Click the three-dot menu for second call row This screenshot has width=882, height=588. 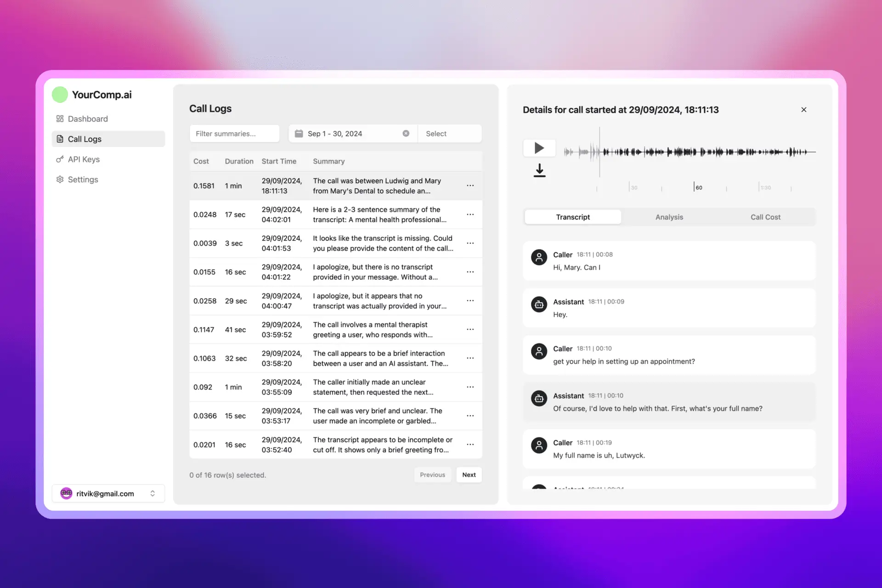(470, 215)
